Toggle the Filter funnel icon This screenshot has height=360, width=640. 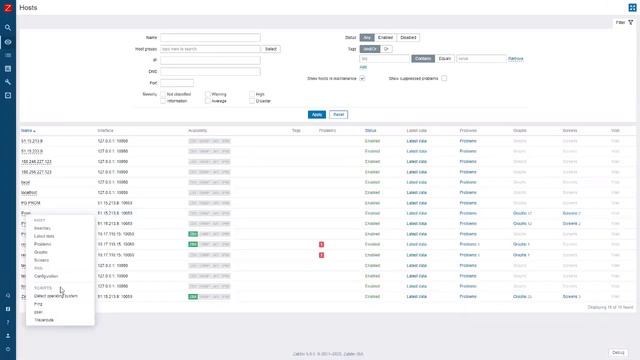tap(631, 22)
